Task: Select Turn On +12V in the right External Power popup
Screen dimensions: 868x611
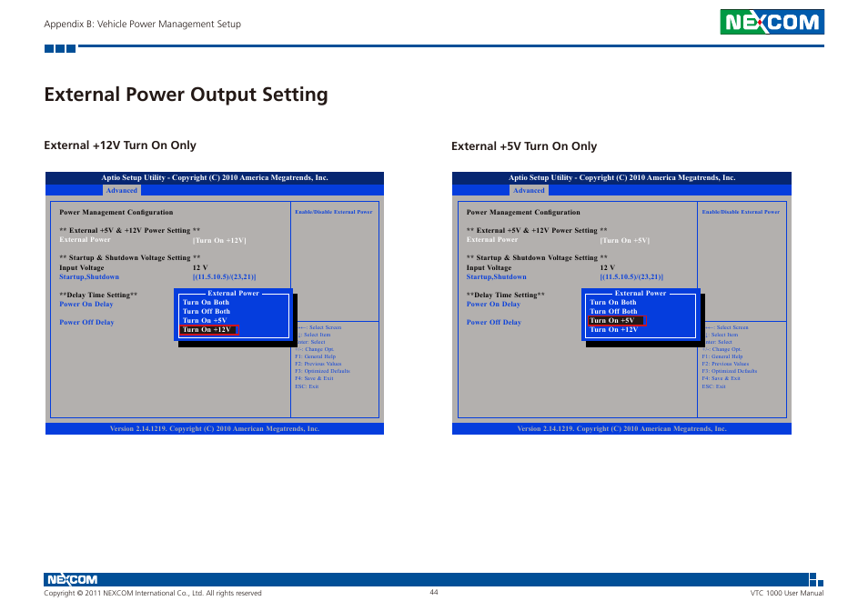Action: coord(613,329)
